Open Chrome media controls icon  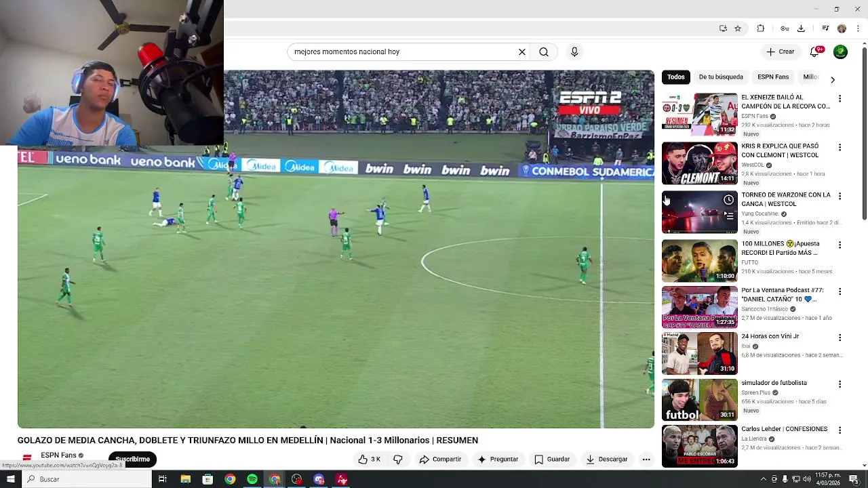(825, 28)
